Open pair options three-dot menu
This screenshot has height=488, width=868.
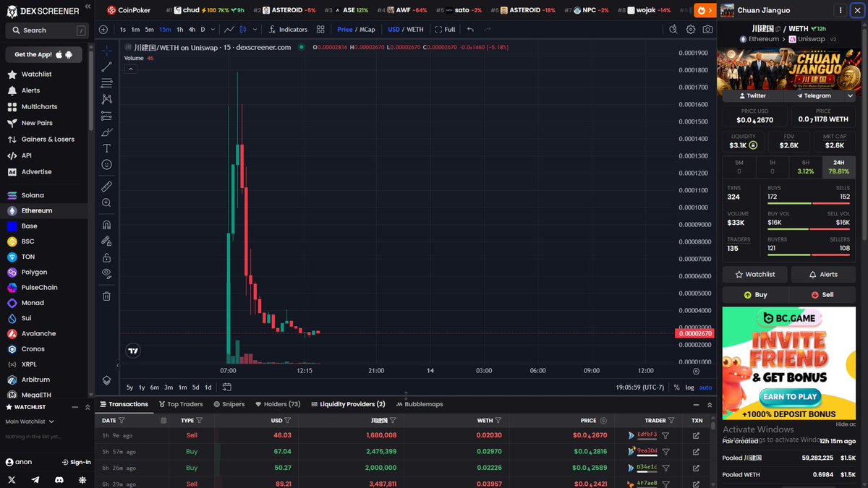click(x=840, y=11)
